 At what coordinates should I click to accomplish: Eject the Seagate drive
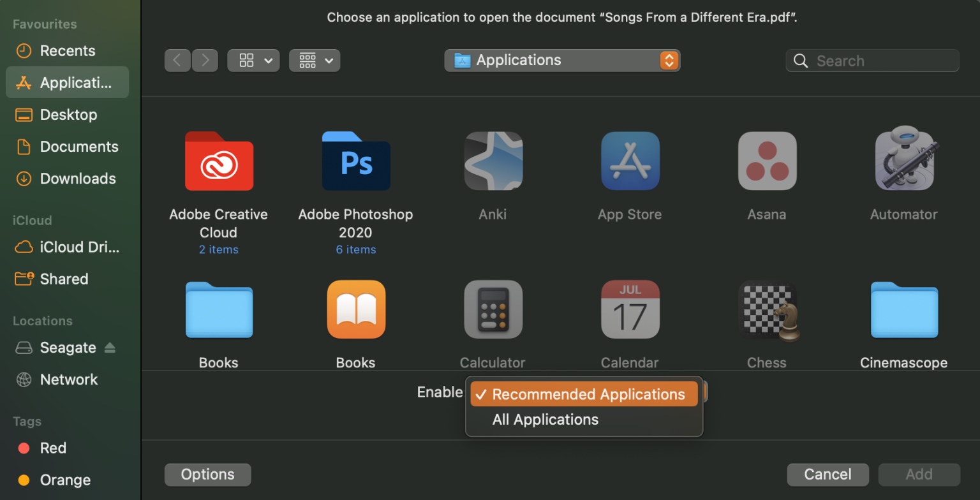tap(110, 348)
